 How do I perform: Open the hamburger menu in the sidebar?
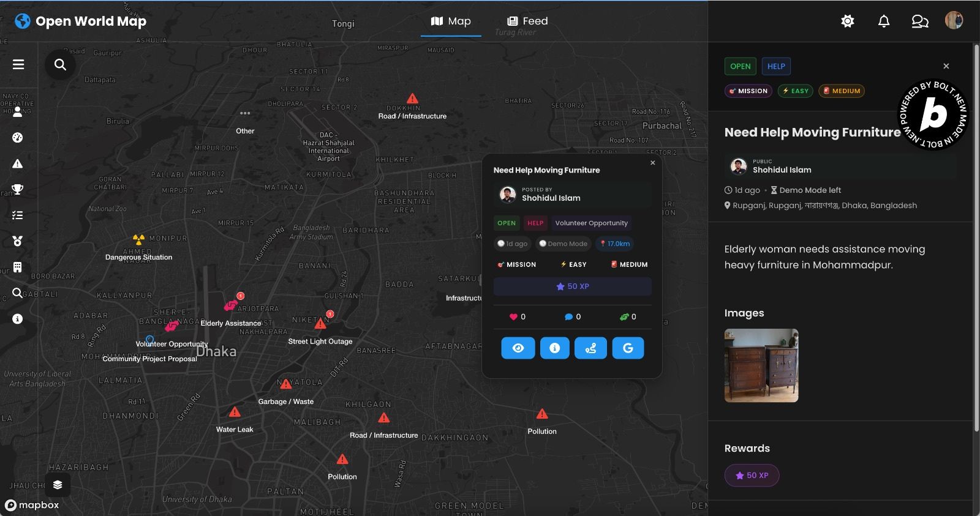18,64
